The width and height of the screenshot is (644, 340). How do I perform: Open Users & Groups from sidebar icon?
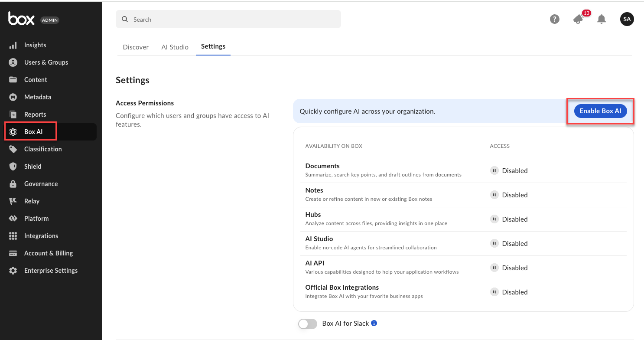[13, 62]
